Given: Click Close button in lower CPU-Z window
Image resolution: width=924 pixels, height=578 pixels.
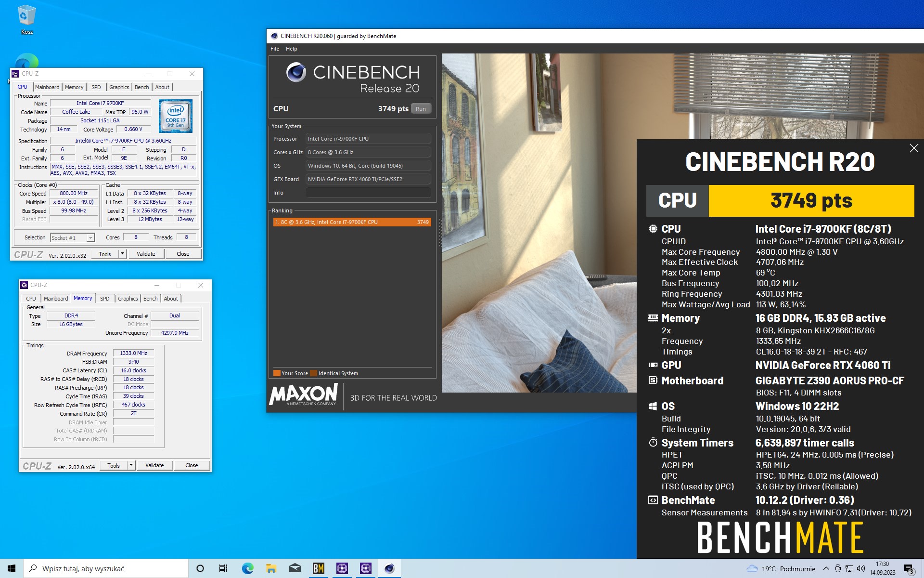Looking at the screenshot, I should tap(192, 465).
